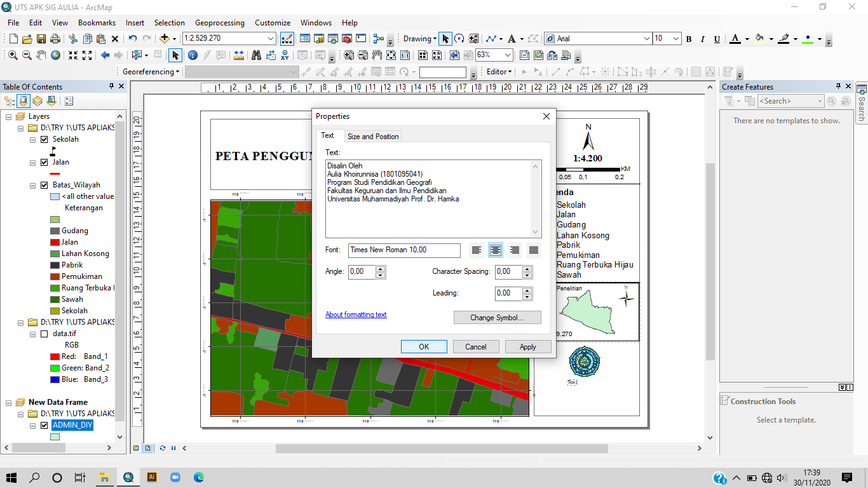Click the Angle input field

[362, 272]
